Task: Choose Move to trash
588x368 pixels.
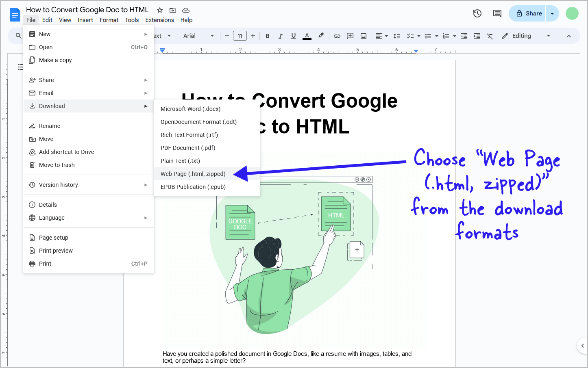Action: pyautogui.click(x=89, y=165)
